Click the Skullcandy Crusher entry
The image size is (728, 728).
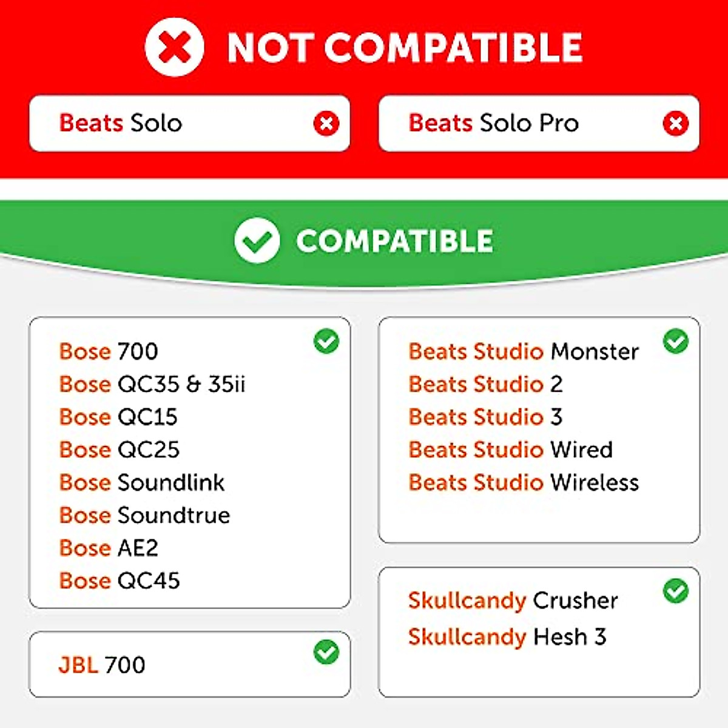pyautogui.click(x=513, y=600)
